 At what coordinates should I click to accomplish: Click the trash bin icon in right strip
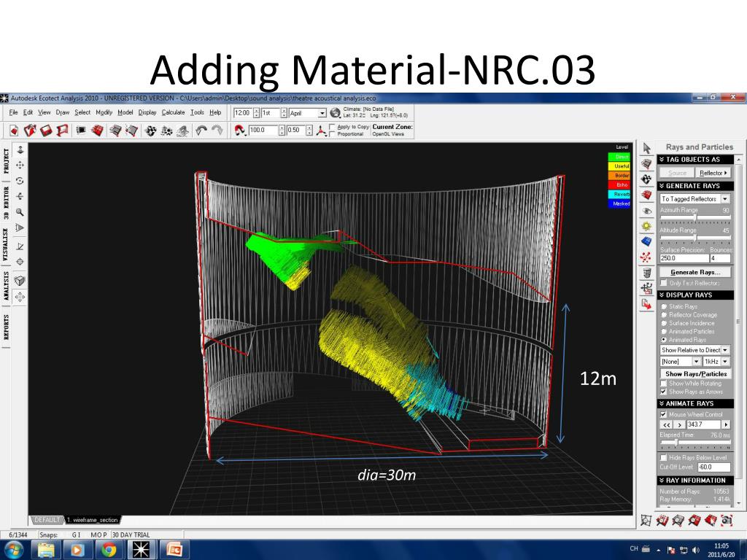click(646, 273)
